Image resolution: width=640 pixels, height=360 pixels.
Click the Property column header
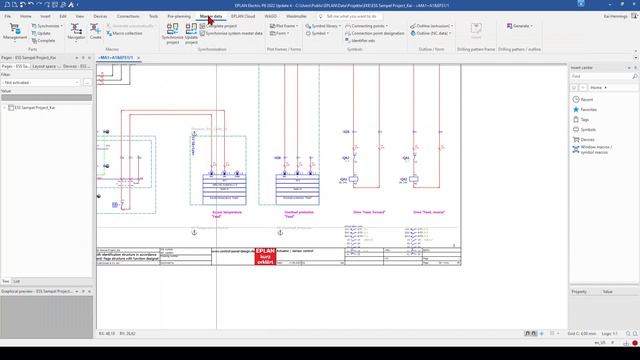click(579, 292)
